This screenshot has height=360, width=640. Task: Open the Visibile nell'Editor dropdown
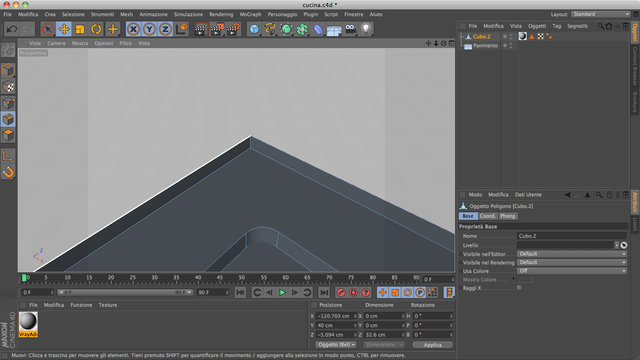point(571,254)
